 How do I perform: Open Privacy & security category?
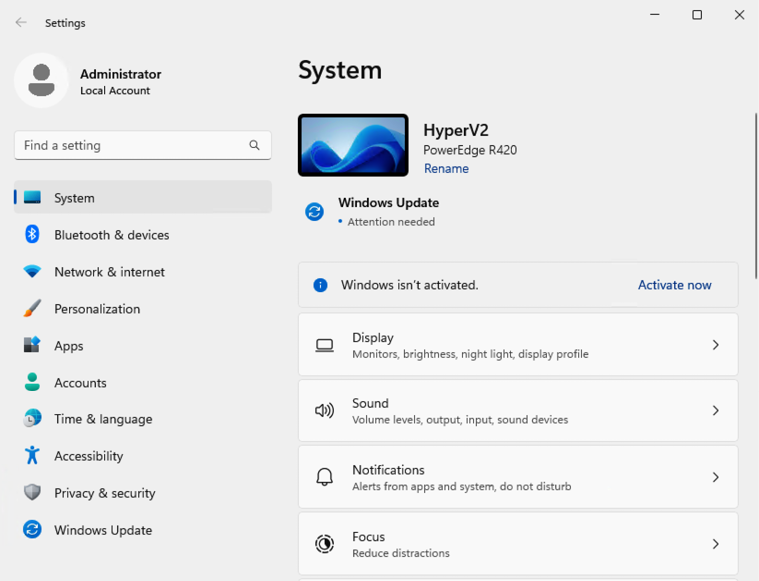click(105, 493)
